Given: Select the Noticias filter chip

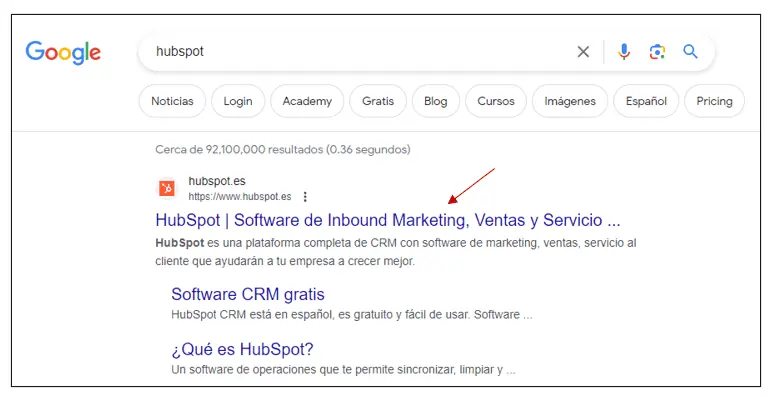Looking at the screenshot, I should pos(172,101).
